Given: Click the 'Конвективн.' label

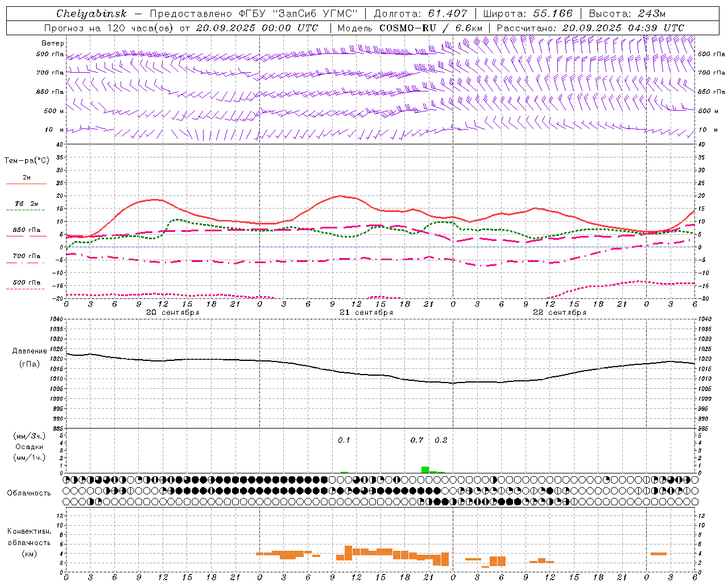Looking at the screenshot, I should (29, 531).
